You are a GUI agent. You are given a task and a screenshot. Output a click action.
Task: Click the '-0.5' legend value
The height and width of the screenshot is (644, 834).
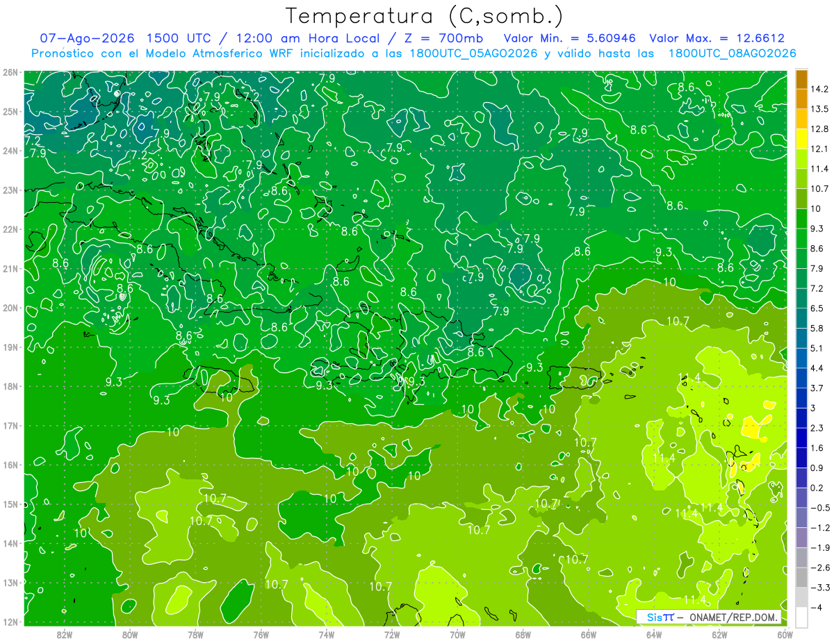pos(819,508)
